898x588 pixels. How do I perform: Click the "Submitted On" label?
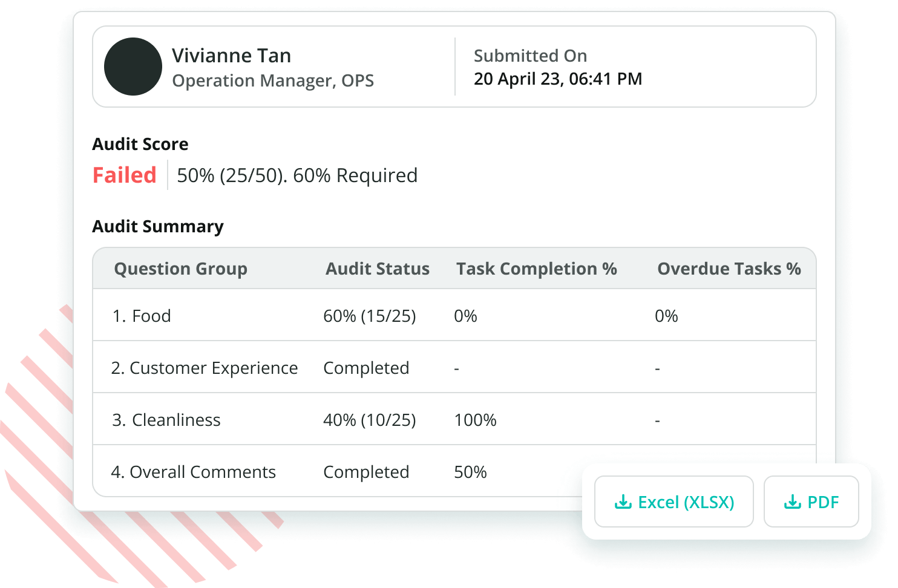pos(530,56)
